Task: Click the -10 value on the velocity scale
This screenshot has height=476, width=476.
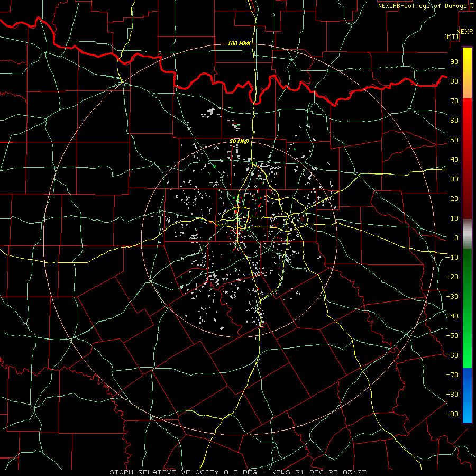Action: (452, 258)
